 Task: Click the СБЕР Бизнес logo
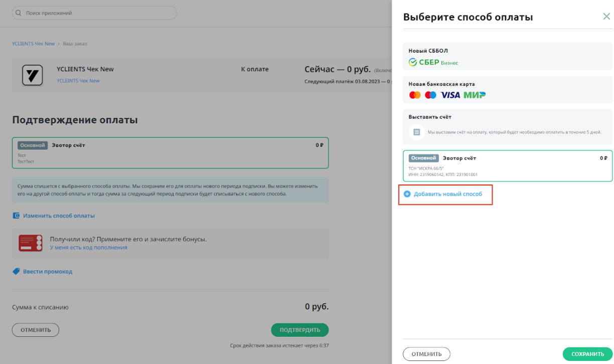pos(433,63)
